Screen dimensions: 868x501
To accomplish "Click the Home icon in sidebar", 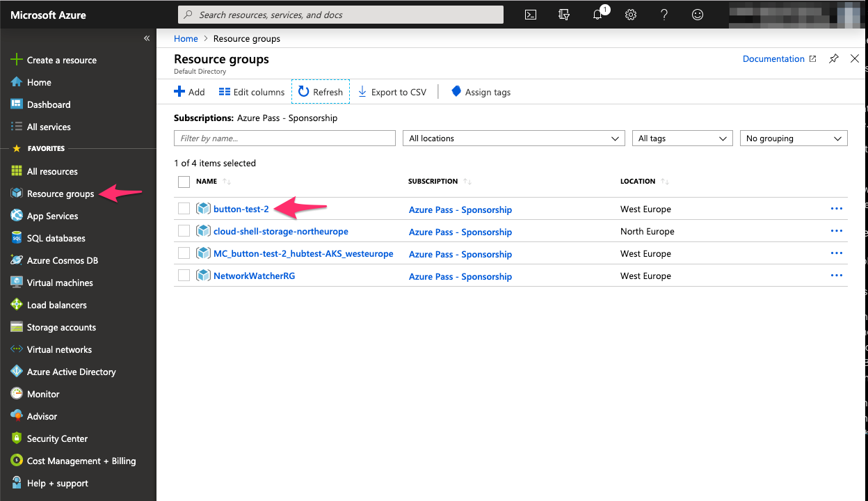I will (x=17, y=82).
